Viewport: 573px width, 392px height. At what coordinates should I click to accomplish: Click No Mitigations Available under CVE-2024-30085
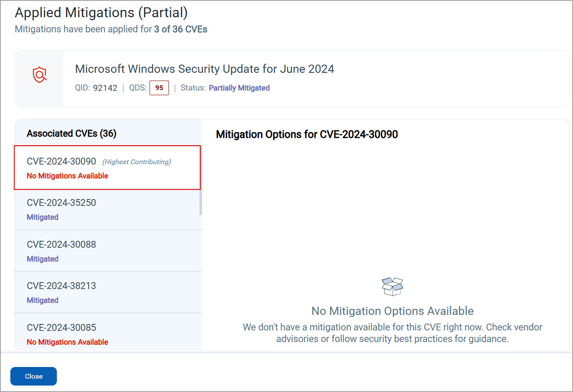(68, 342)
